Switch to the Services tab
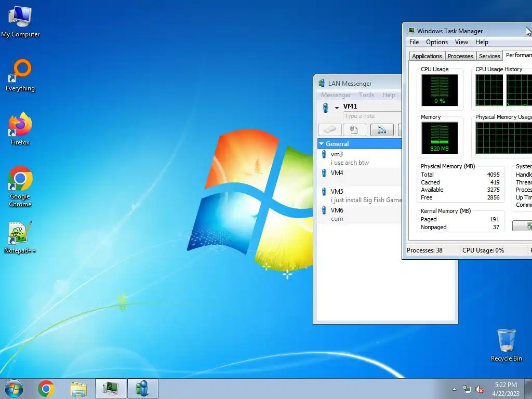 coord(489,56)
